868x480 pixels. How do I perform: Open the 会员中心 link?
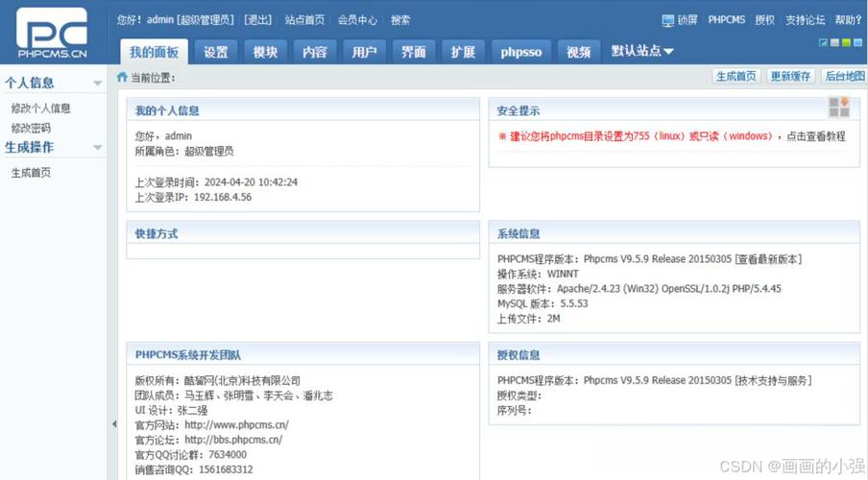[x=357, y=20]
